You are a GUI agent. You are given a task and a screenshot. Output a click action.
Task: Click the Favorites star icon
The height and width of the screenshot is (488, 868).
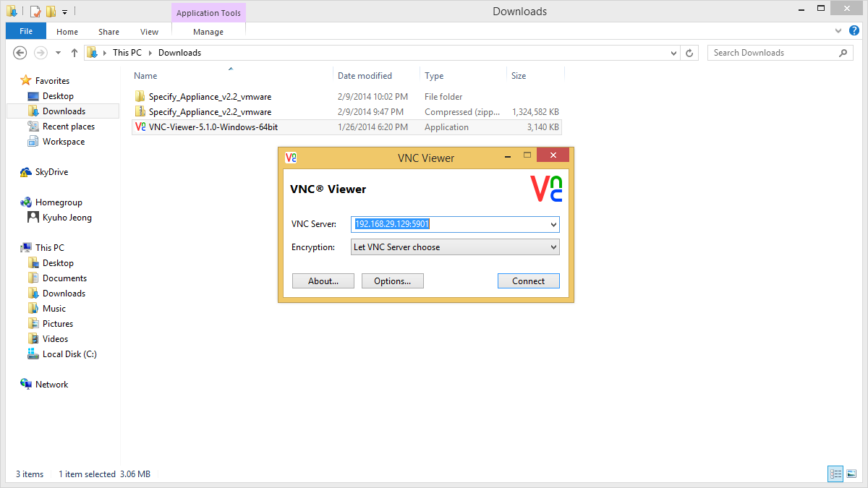click(26, 81)
